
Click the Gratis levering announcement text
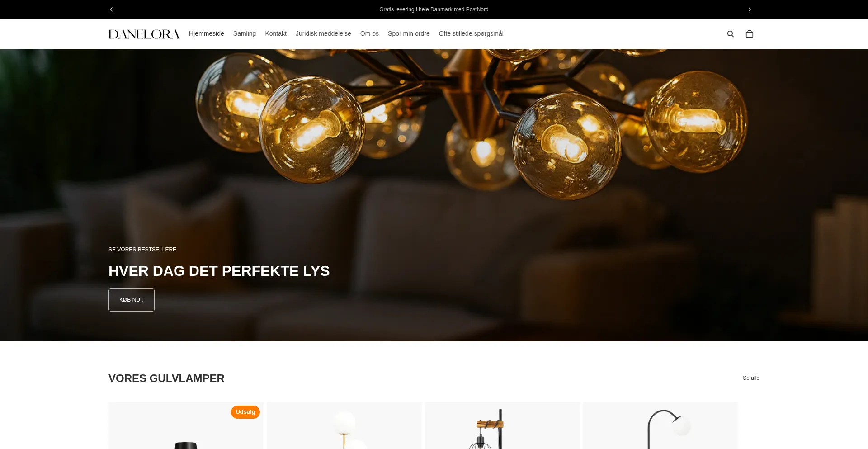(434, 9)
